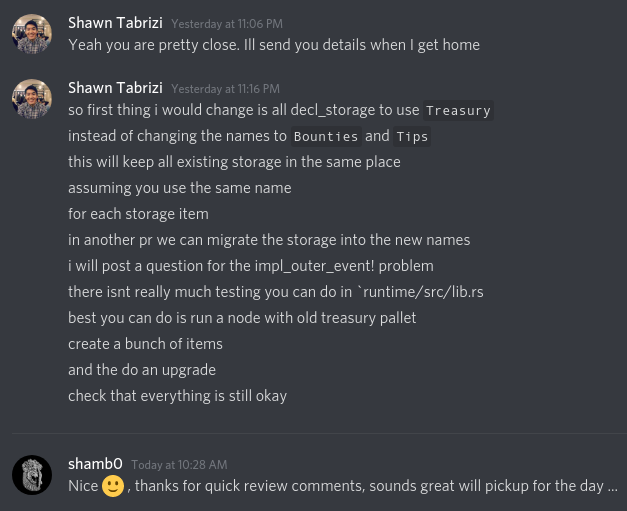Click the smiley emoji in shamb0's message

pyautogui.click(x=113, y=486)
